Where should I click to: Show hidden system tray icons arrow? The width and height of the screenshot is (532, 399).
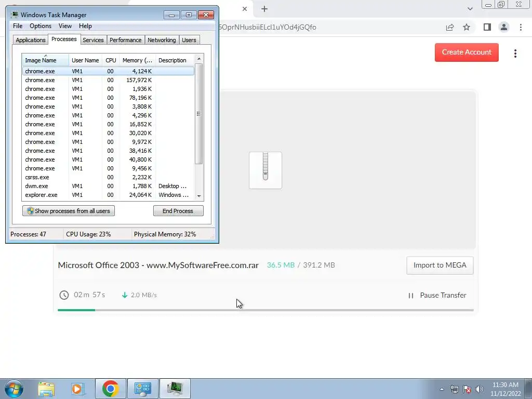point(442,390)
